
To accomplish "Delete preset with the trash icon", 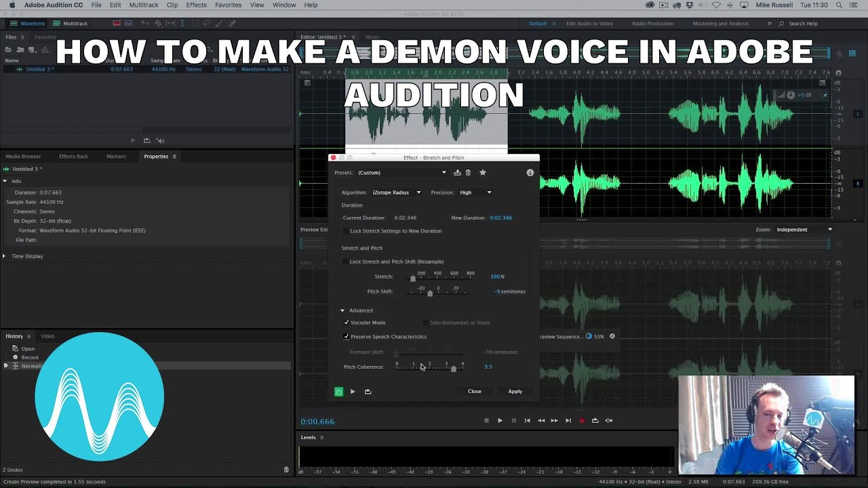I will (x=468, y=172).
